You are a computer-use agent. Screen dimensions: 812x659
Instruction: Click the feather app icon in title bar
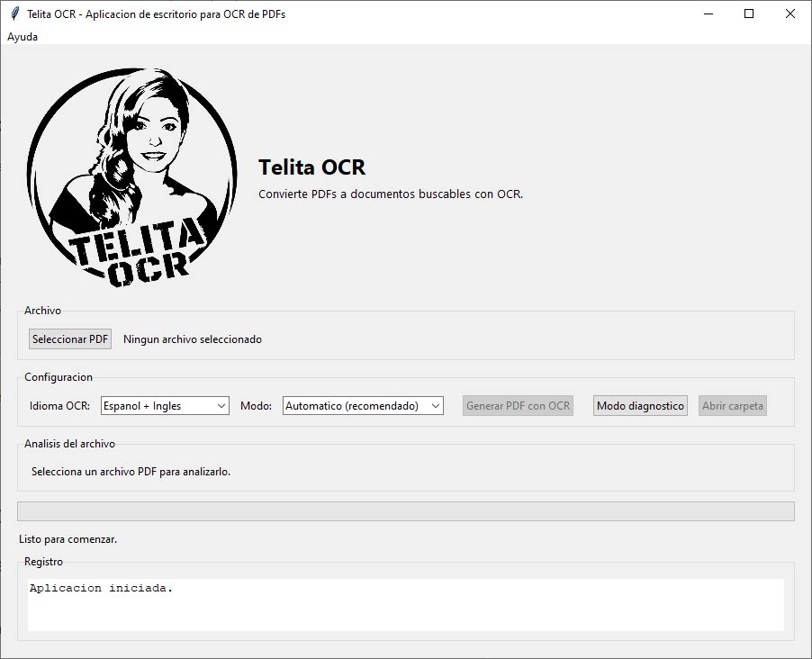click(x=14, y=14)
